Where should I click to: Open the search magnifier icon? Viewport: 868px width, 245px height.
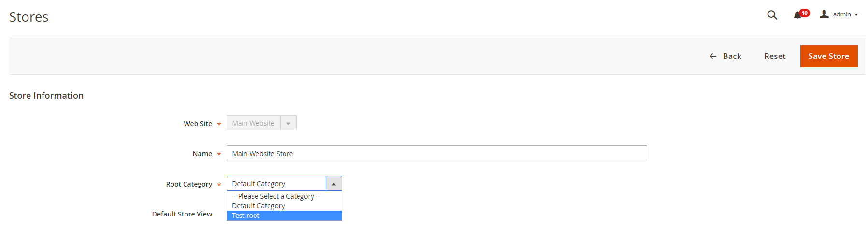(x=772, y=15)
